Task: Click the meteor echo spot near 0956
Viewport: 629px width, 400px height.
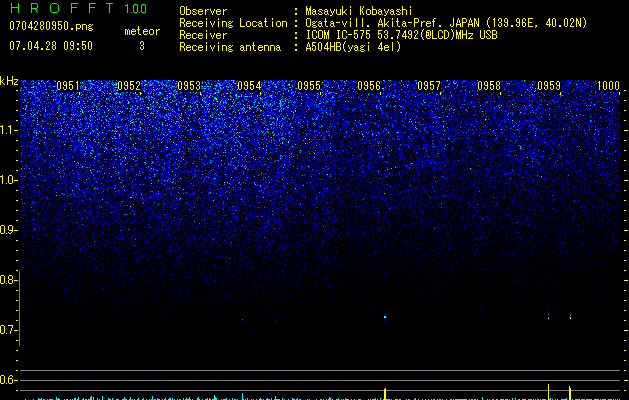Action: pos(385,316)
